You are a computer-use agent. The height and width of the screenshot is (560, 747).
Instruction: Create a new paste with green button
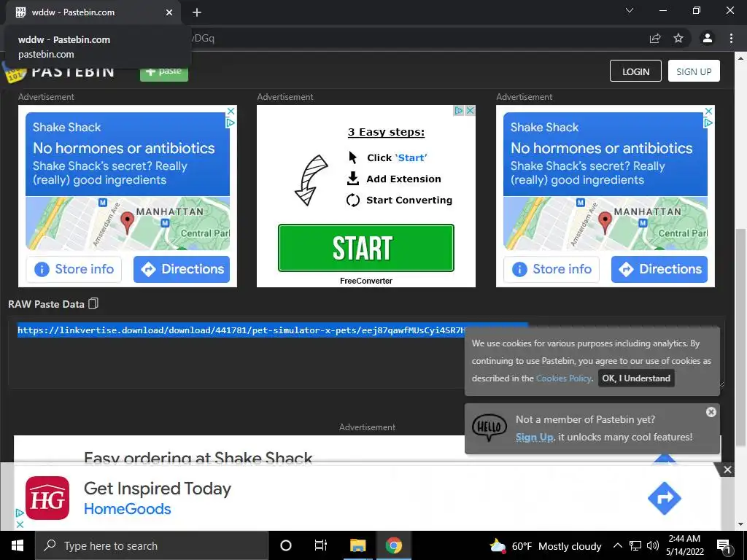(164, 71)
